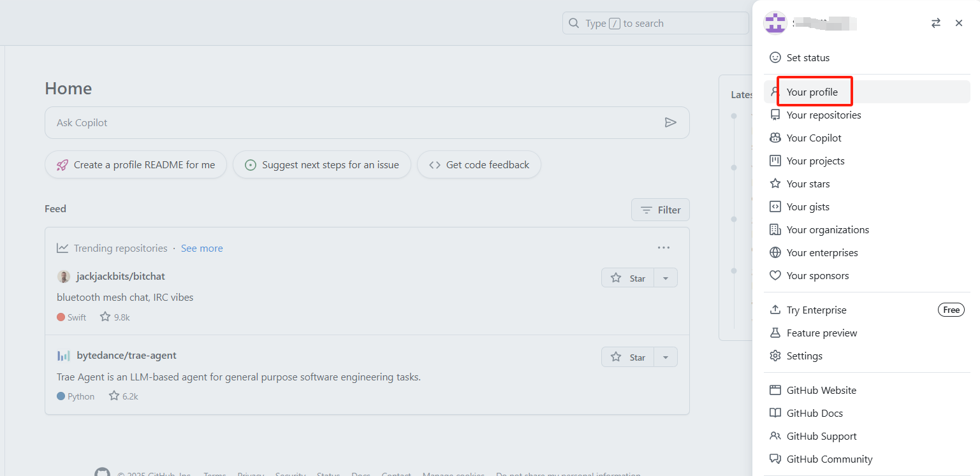Click the person icon beside Your profile
The width and height of the screenshot is (980, 476).
775,92
